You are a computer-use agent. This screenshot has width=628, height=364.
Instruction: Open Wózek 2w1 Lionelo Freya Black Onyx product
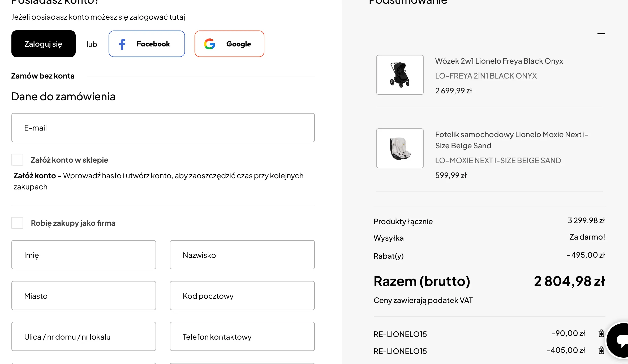[x=499, y=61]
